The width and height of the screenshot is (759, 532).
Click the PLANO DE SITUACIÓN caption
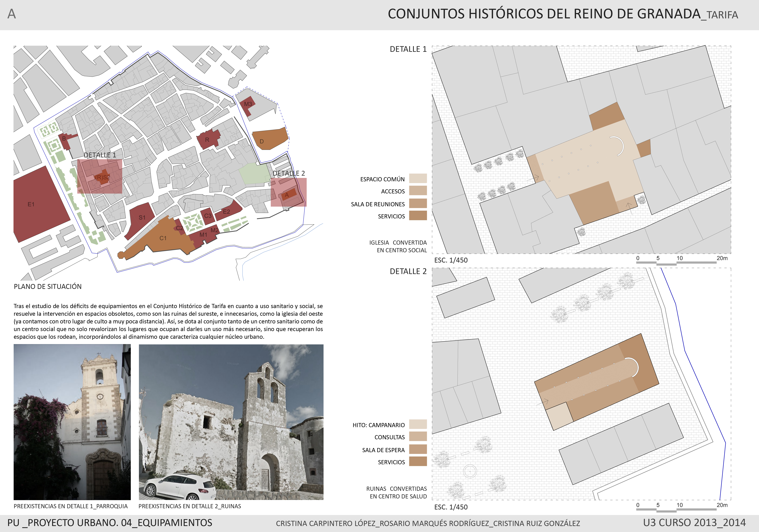[x=48, y=286]
